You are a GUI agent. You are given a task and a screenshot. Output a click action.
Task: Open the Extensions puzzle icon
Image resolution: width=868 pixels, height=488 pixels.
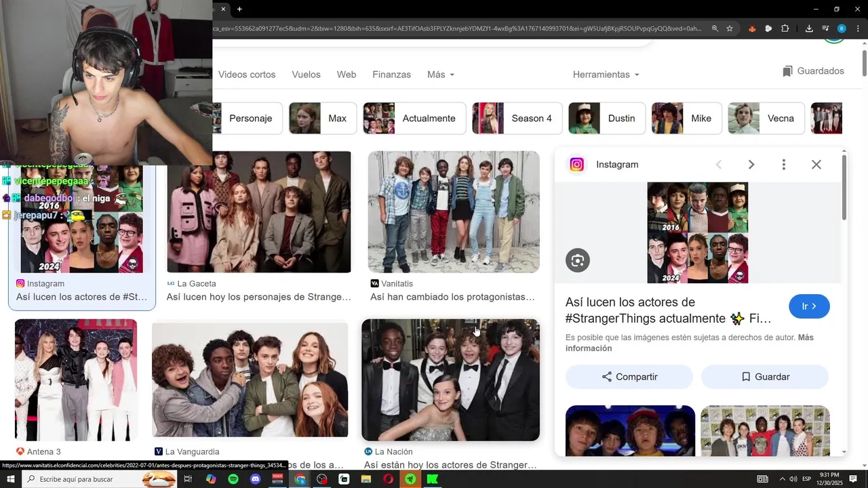[785, 28]
